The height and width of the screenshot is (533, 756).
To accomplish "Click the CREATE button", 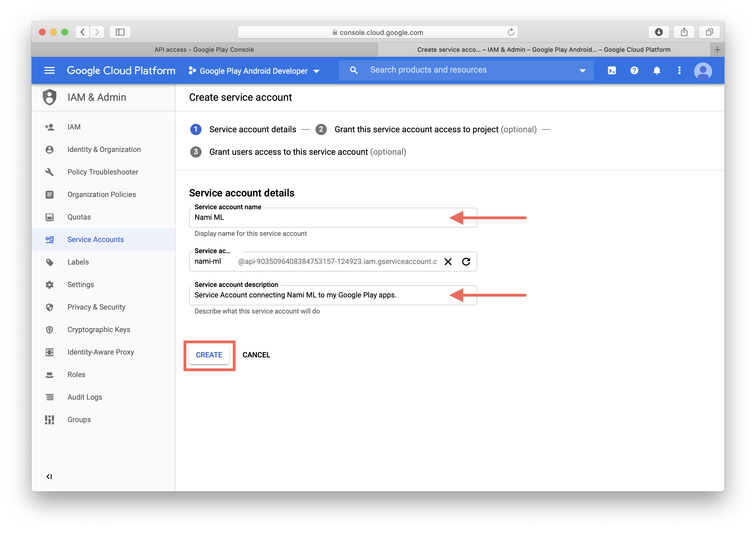I will coord(209,355).
